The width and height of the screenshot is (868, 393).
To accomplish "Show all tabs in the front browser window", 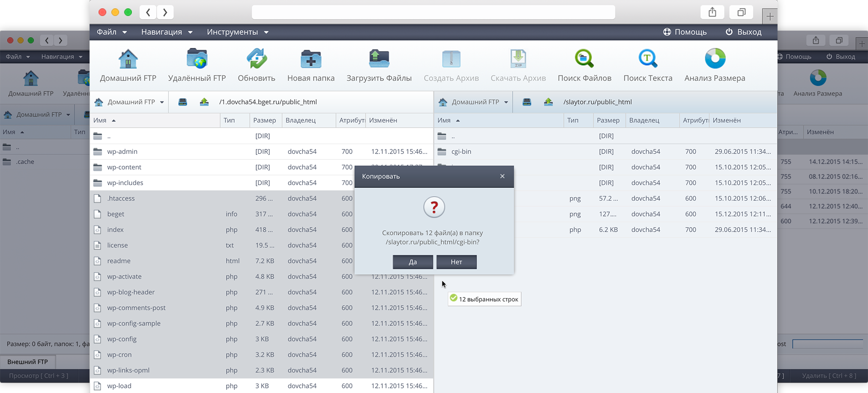I will click(741, 12).
